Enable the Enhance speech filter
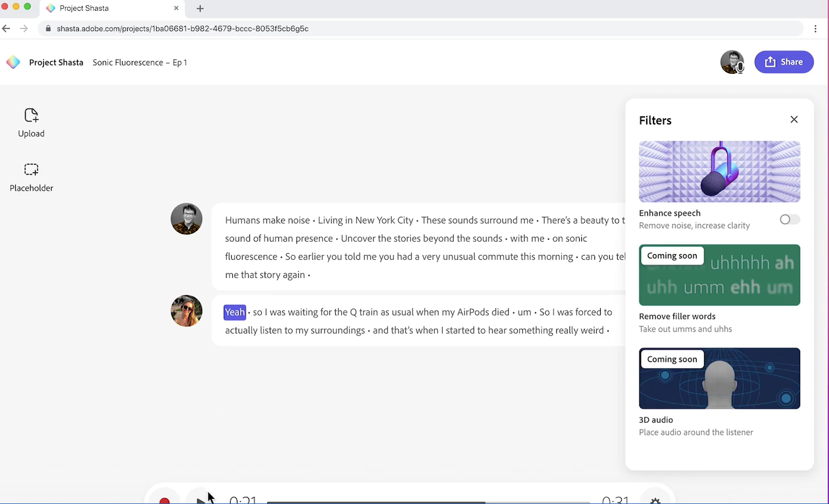The height and width of the screenshot is (504, 829). (x=789, y=219)
